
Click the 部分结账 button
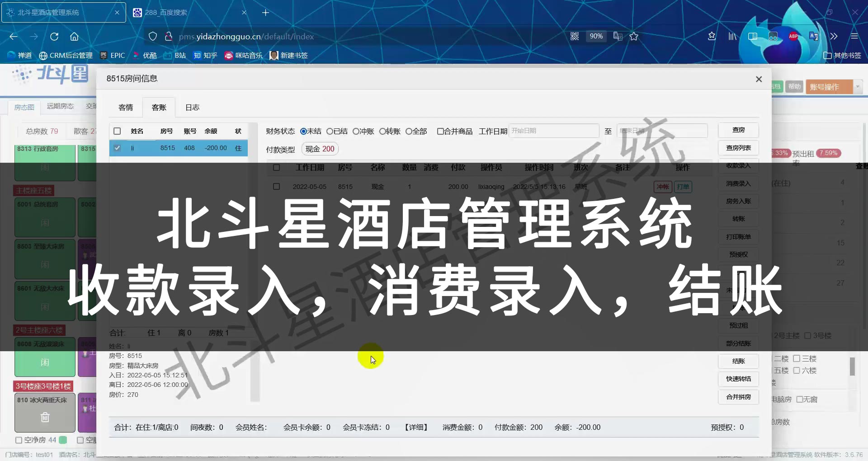coord(738,343)
